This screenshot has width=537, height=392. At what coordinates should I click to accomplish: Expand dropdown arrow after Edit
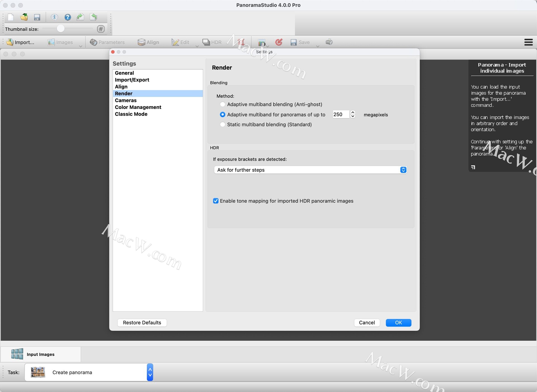tap(197, 46)
